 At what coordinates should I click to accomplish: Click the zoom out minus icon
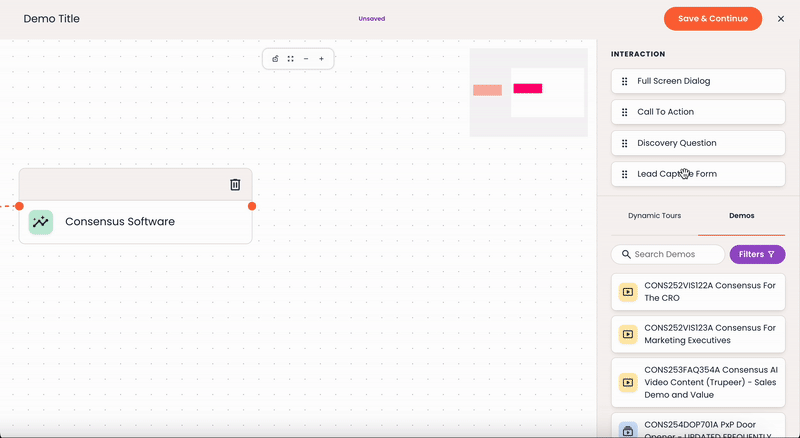click(x=306, y=59)
